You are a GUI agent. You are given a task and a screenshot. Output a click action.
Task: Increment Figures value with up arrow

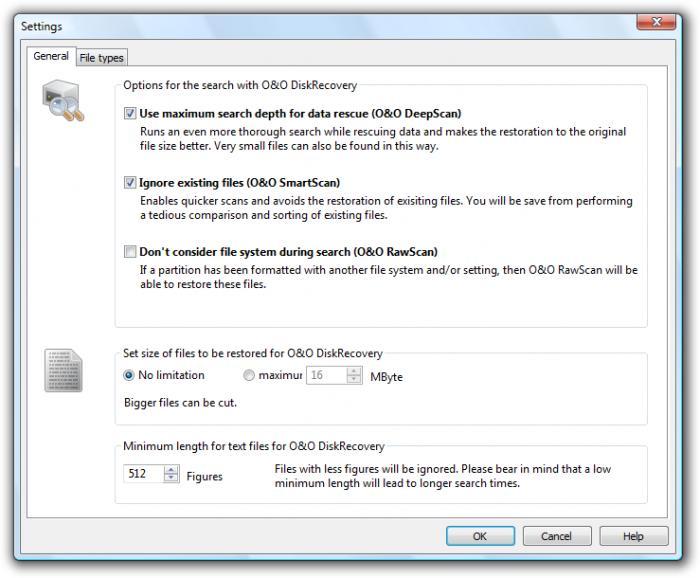pyautogui.click(x=171, y=470)
